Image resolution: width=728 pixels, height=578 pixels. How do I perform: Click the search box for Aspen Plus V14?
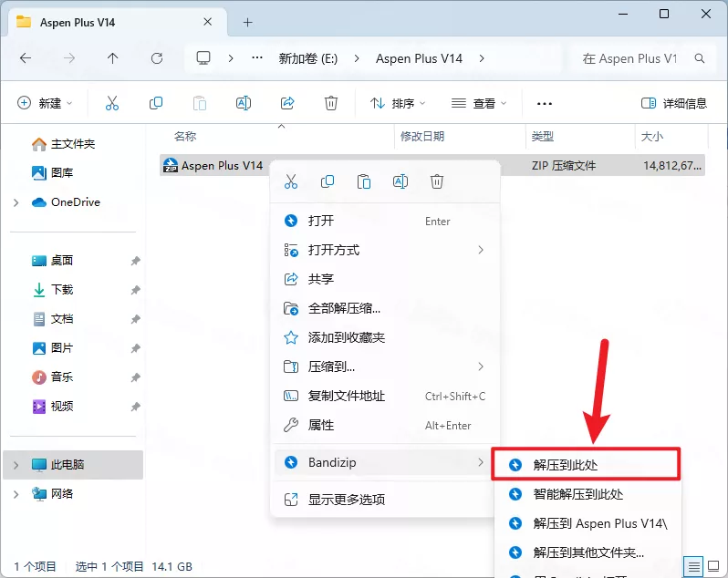[x=639, y=58]
